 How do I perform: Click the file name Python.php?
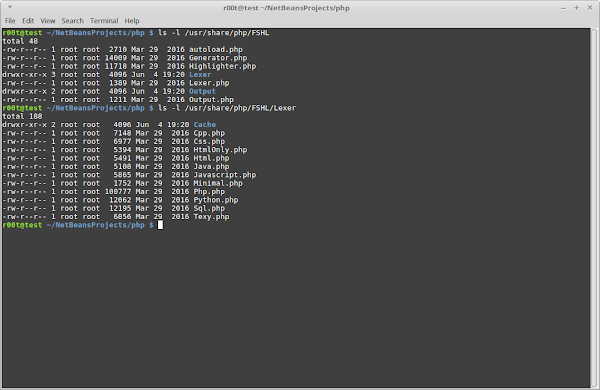tap(216, 200)
